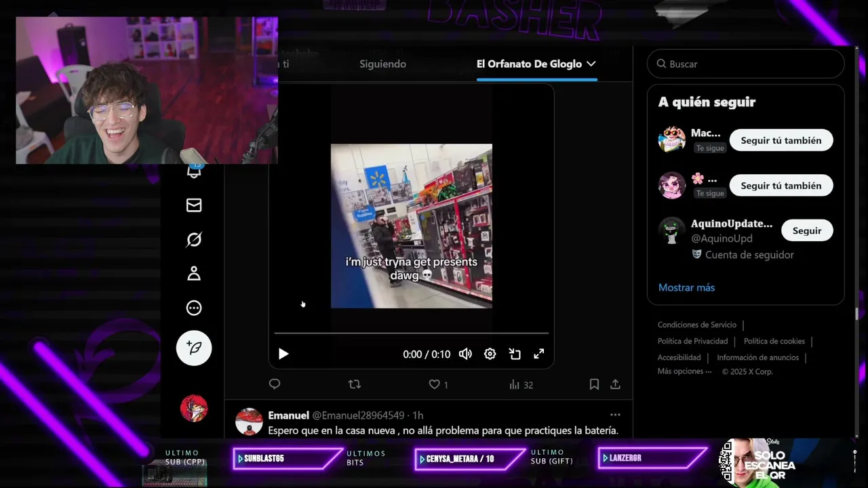
Task: Reply to the post with comment icon
Action: pyautogui.click(x=275, y=384)
